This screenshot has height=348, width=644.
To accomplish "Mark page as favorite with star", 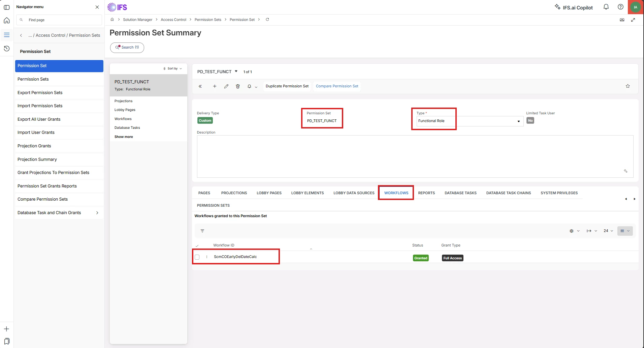I will (628, 86).
